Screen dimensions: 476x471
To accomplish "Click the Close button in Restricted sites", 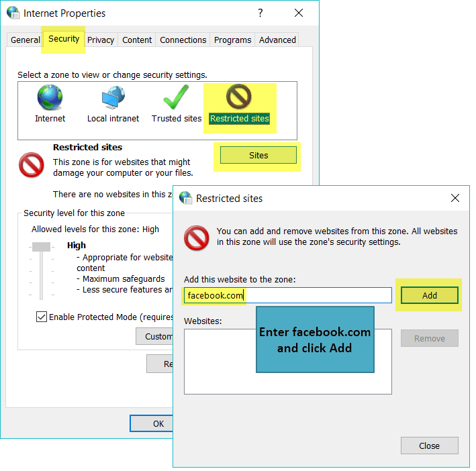I will click(429, 446).
